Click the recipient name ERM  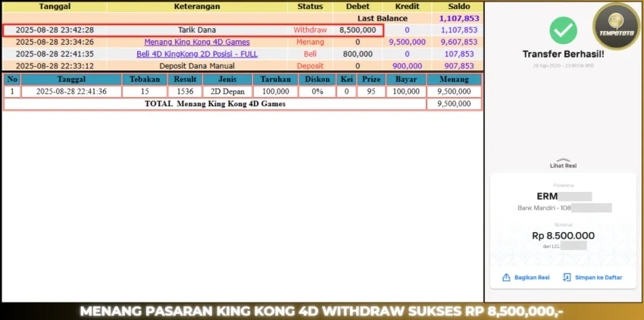pyautogui.click(x=547, y=196)
